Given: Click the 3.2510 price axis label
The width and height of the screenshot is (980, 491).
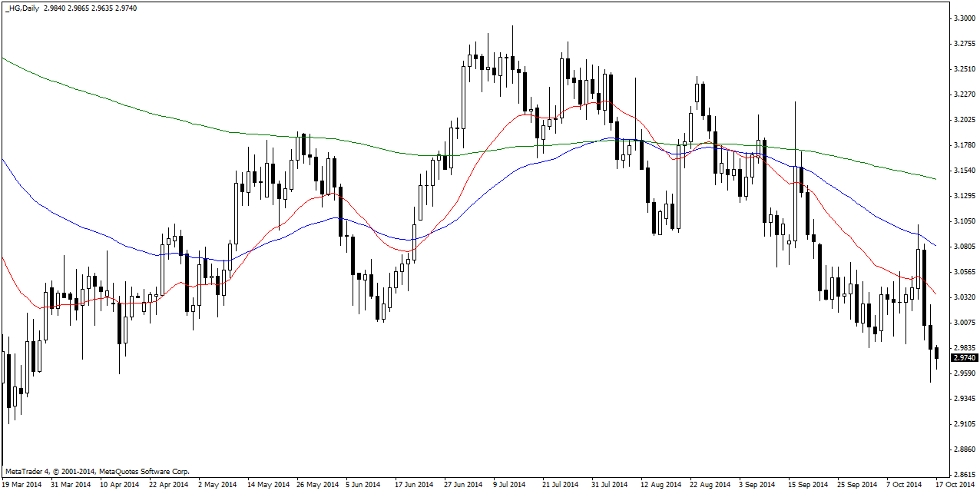Looking at the screenshot, I should point(964,68).
